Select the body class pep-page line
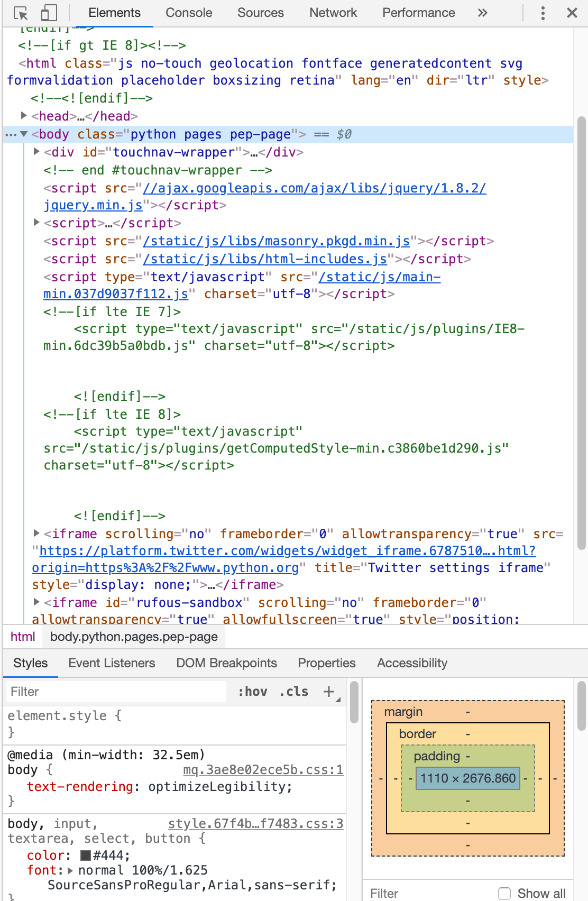 (x=288, y=134)
